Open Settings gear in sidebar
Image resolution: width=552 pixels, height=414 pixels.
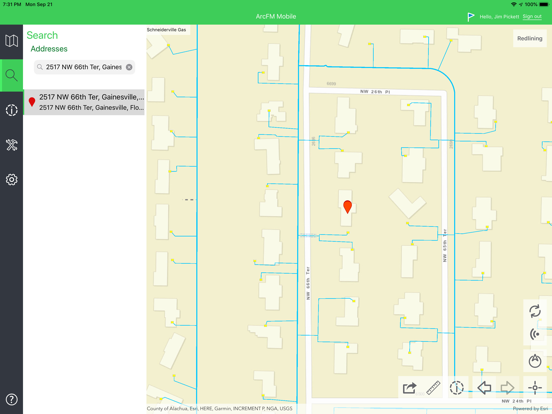coord(11,180)
